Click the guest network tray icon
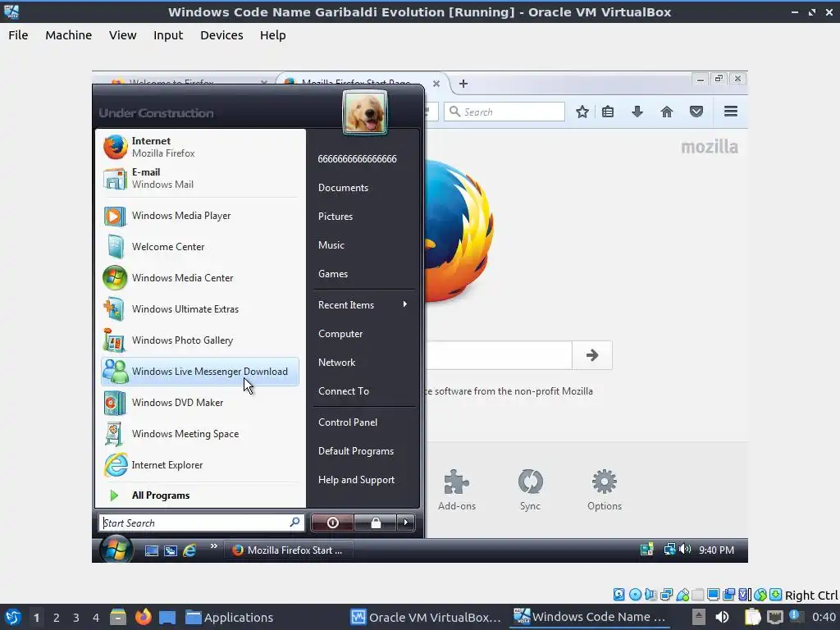Image resolution: width=840 pixels, height=630 pixels. coord(669,550)
